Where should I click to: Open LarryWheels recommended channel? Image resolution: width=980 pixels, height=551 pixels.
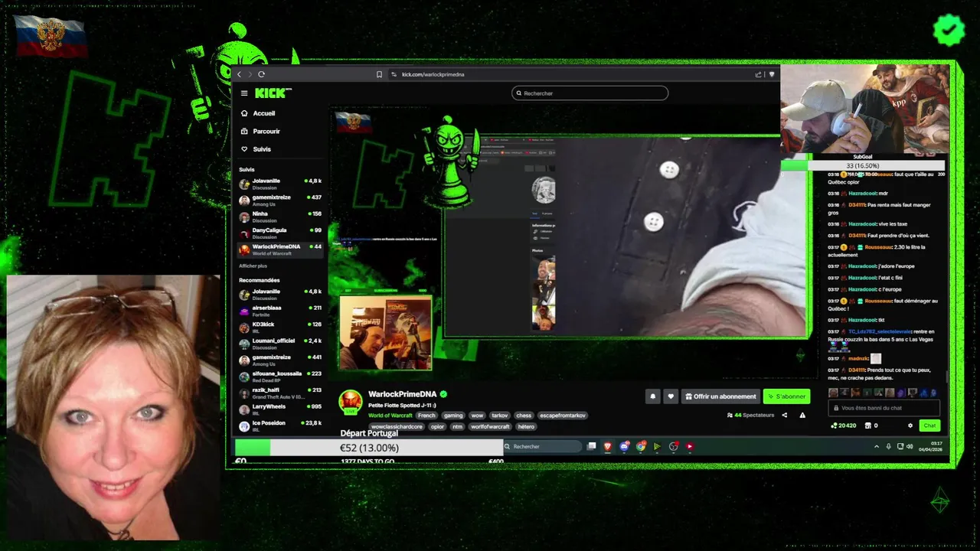pyautogui.click(x=280, y=409)
